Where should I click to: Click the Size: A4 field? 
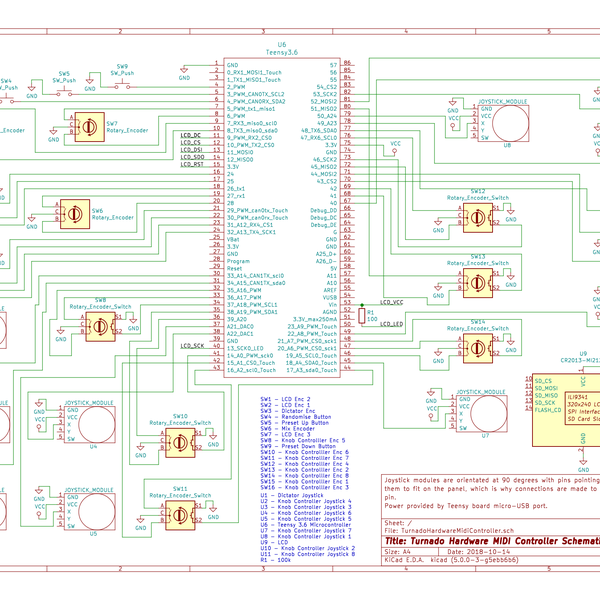(x=397, y=552)
